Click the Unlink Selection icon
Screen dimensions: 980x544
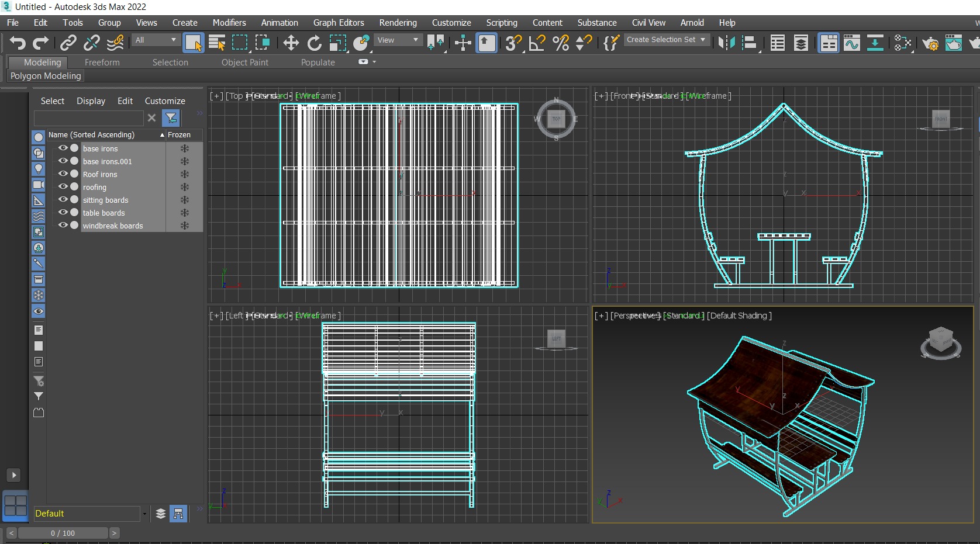[x=92, y=43]
